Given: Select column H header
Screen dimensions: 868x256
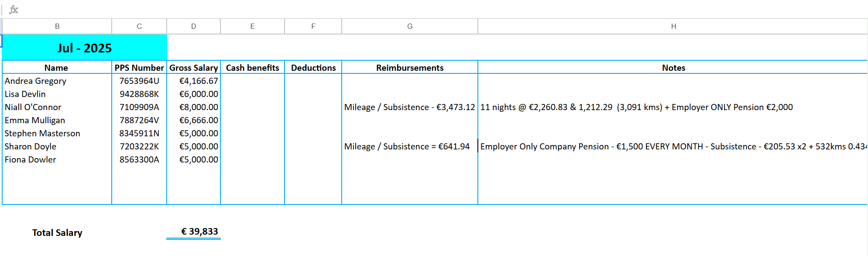Looking at the screenshot, I should click(673, 26).
